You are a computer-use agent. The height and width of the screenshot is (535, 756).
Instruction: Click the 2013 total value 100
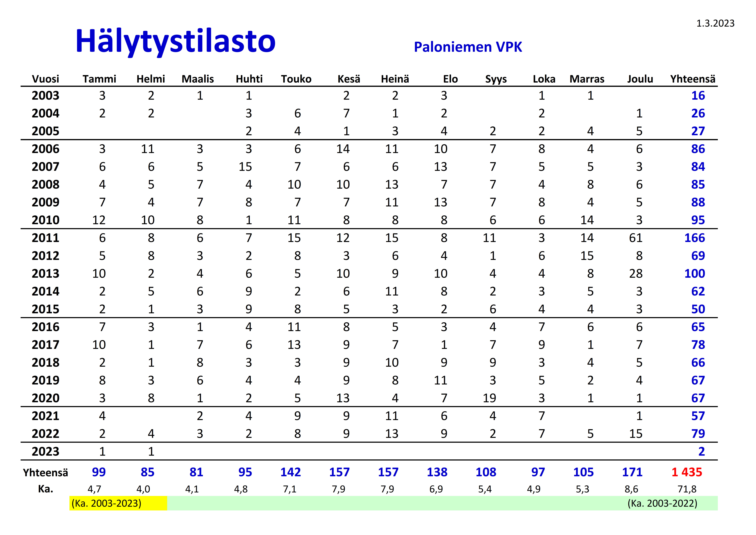pos(694,273)
